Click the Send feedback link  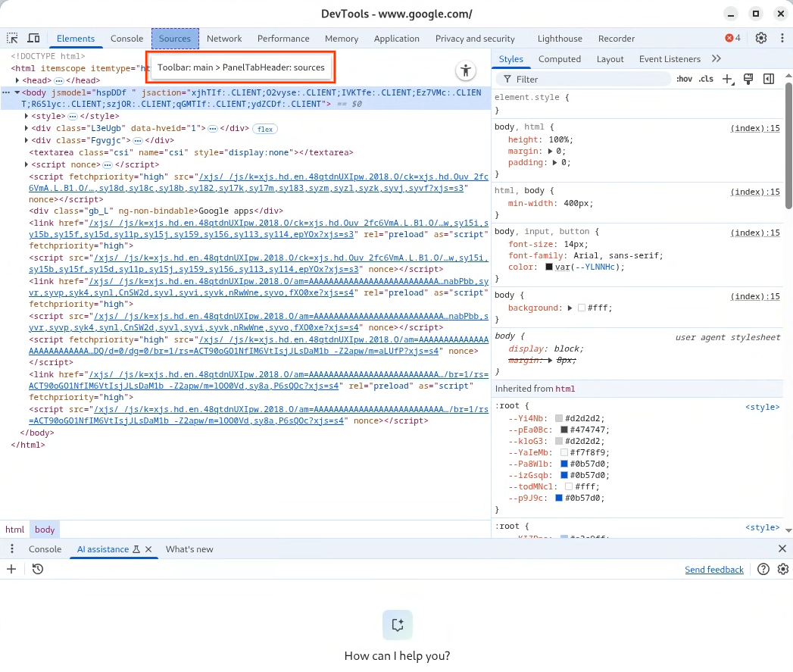click(x=713, y=570)
